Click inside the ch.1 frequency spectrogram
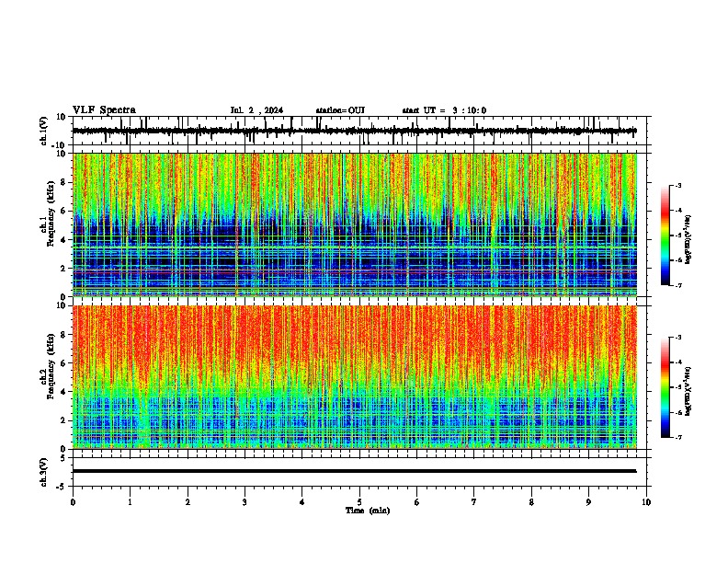The image size is (728, 563). tap(355, 224)
